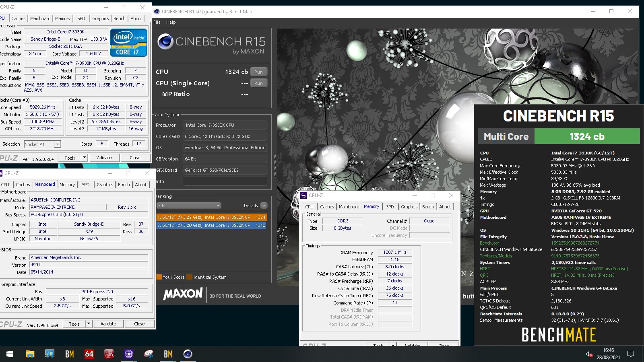Screen dimensions: 644x362
Task: Click the red tool icon in taskbar
Action: click(x=109, y=354)
